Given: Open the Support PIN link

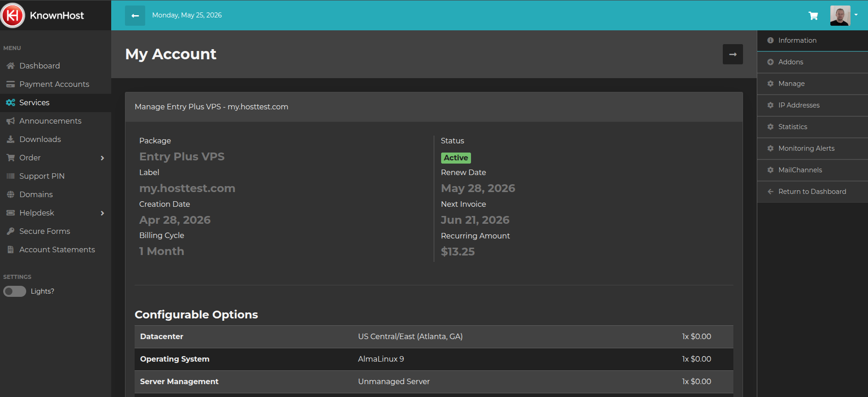Looking at the screenshot, I should [x=56, y=176].
